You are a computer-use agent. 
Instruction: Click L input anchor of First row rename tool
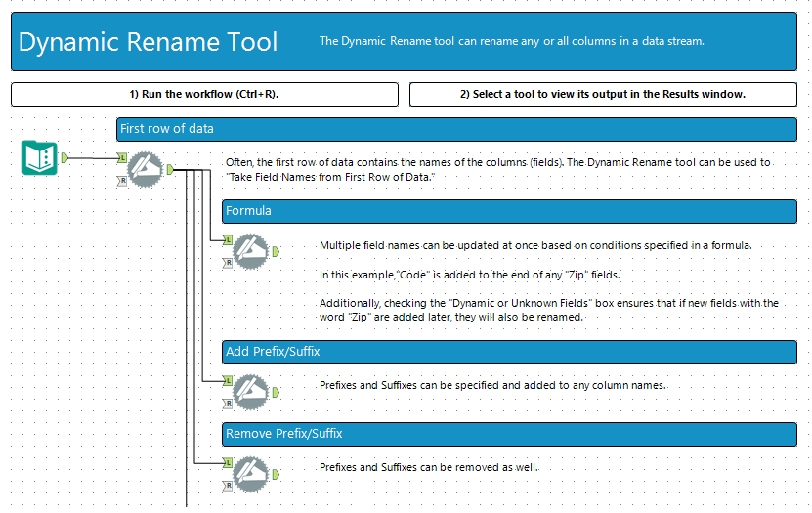(x=122, y=158)
